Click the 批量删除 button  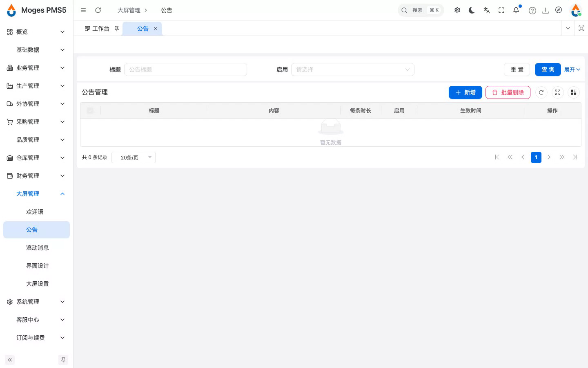(x=508, y=92)
